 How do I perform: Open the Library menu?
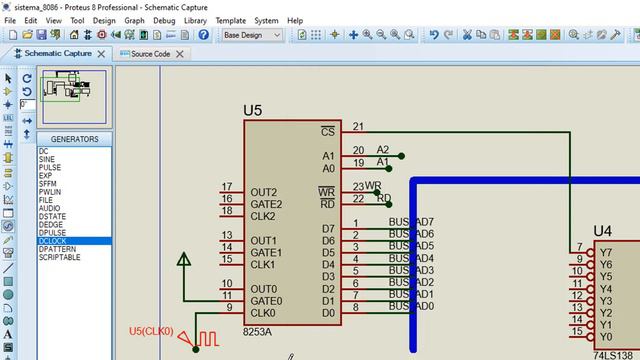tap(195, 20)
